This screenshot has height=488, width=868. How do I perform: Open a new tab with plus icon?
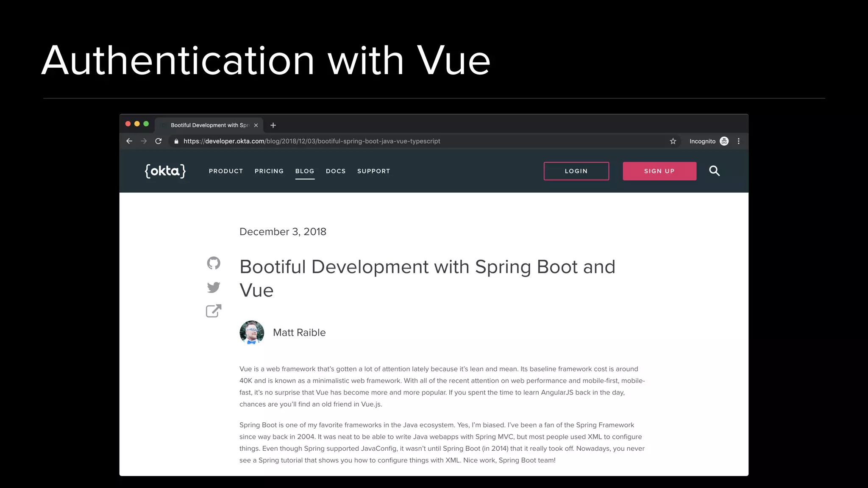pyautogui.click(x=273, y=125)
